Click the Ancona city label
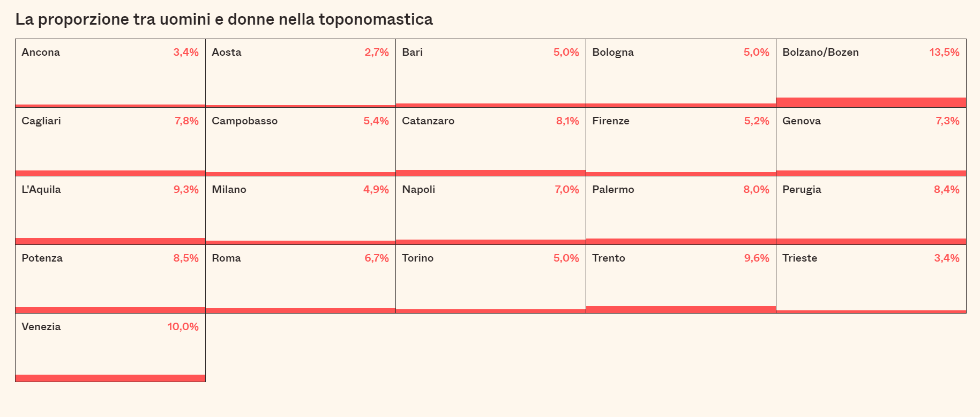 coord(41,53)
